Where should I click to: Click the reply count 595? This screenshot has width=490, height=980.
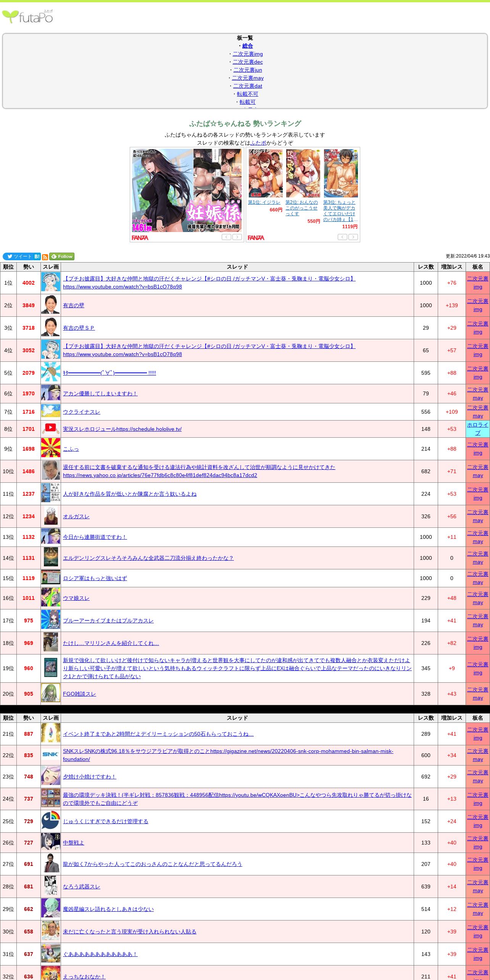pyautogui.click(x=426, y=373)
